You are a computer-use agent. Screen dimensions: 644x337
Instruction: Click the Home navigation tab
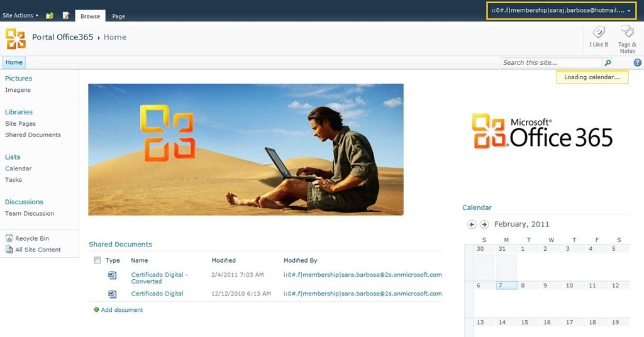coord(14,63)
